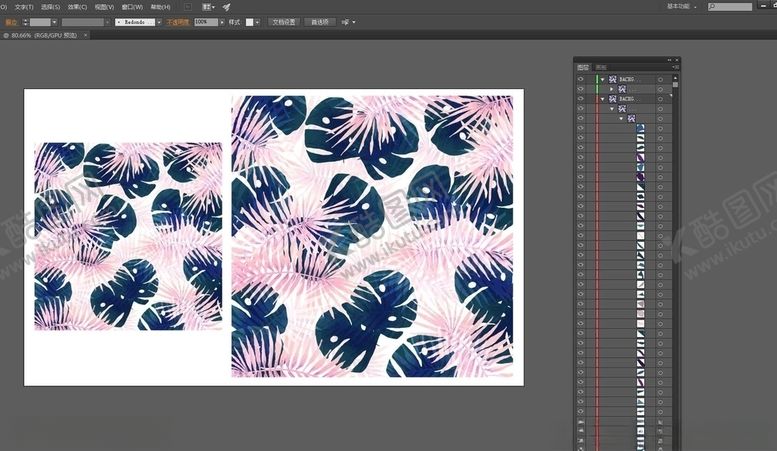The width and height of the screenshot is (777, 451).
Task: Open the arrange documents icon dropdown
Action: pyautogui.click(x=208, y=6)
